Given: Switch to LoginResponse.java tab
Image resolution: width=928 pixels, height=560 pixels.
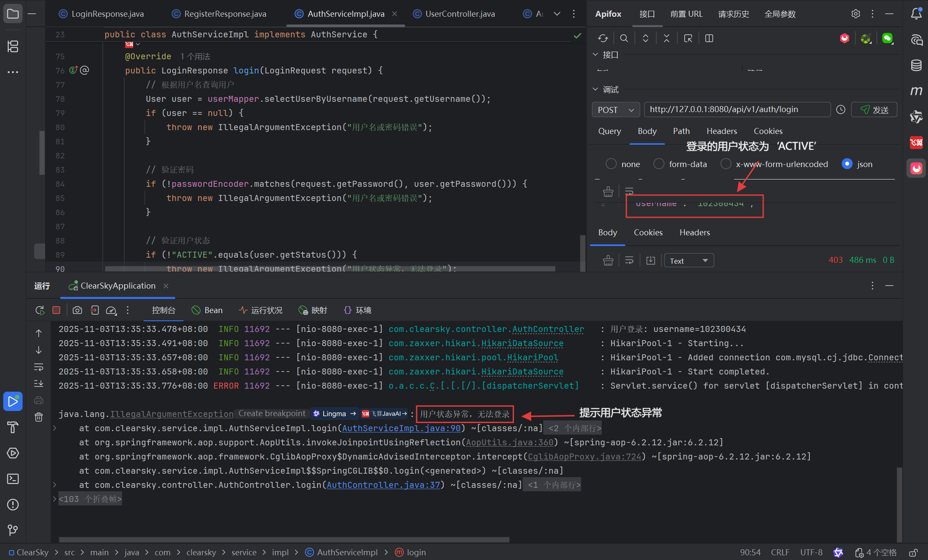Looking at the screenshot, I should click(x=101, y=14).
